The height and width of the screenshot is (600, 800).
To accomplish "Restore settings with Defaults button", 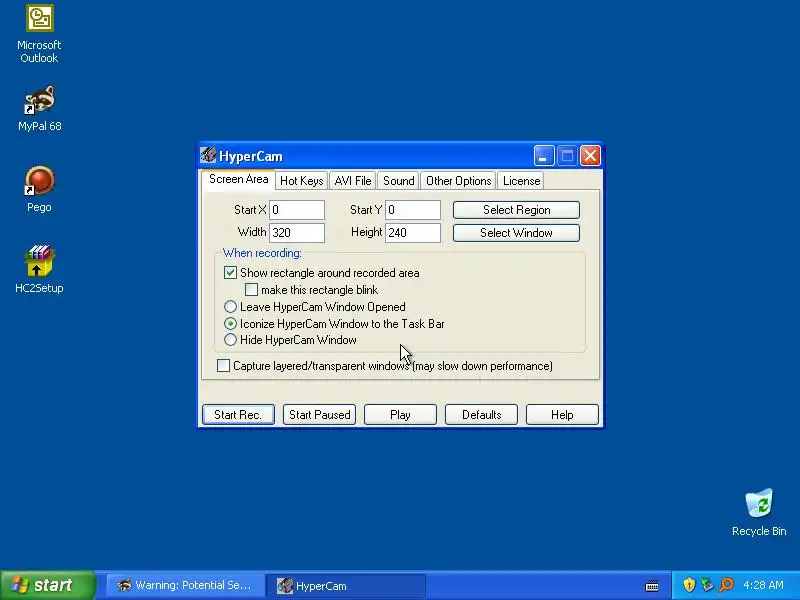I will click(x=481, y=414).
